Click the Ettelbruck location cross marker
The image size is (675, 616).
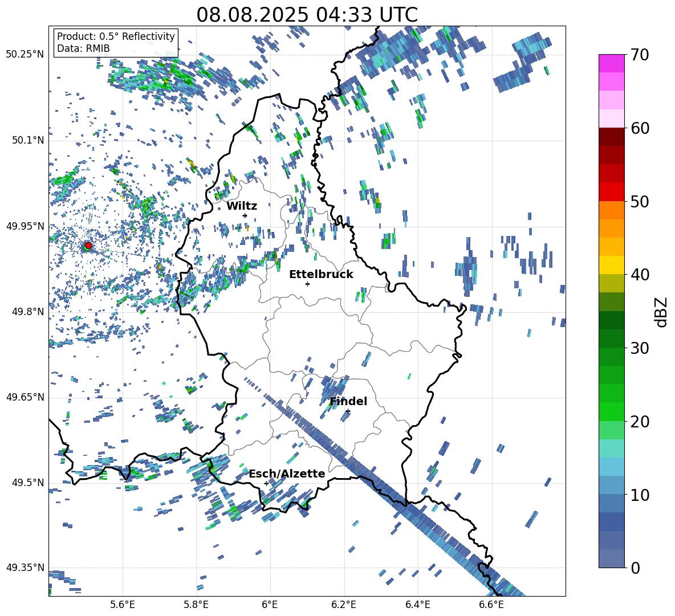pyautogui.click(x=307, y=284)
